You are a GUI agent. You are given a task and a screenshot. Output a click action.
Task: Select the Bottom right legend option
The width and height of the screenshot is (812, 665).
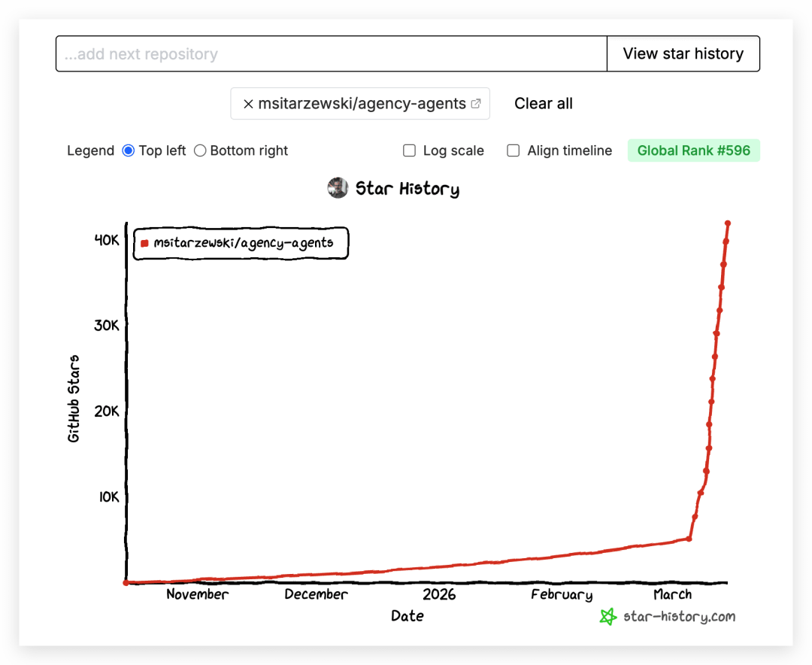[x=200, y=150]
